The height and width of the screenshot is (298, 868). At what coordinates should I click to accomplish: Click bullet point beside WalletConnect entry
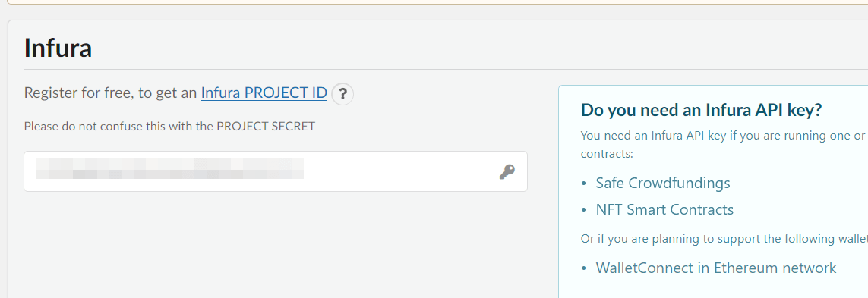tap(584, 268)
